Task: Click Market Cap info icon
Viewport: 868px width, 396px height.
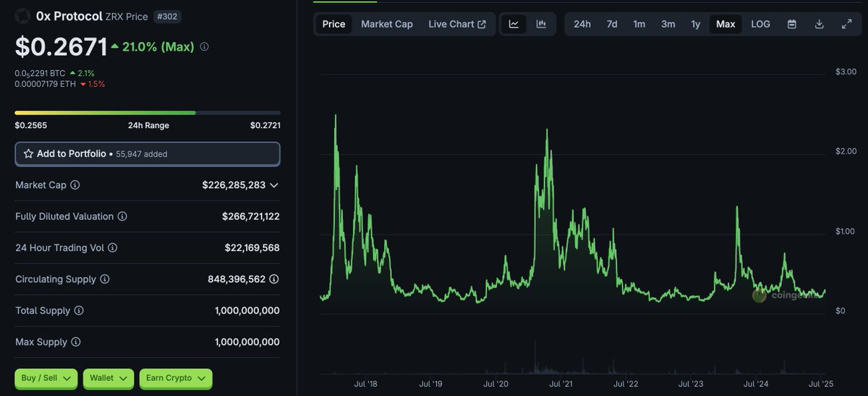Action: pos(75,185)
